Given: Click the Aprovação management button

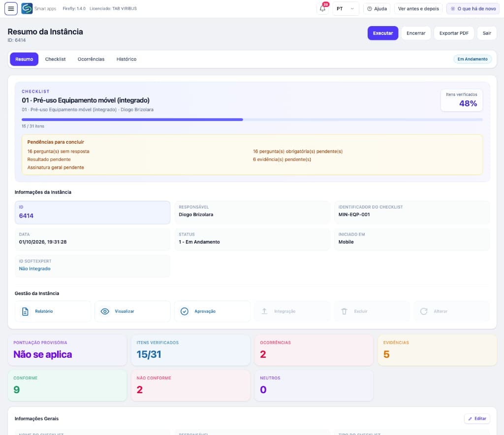Looking at the screenshot, I should [212, 311].
